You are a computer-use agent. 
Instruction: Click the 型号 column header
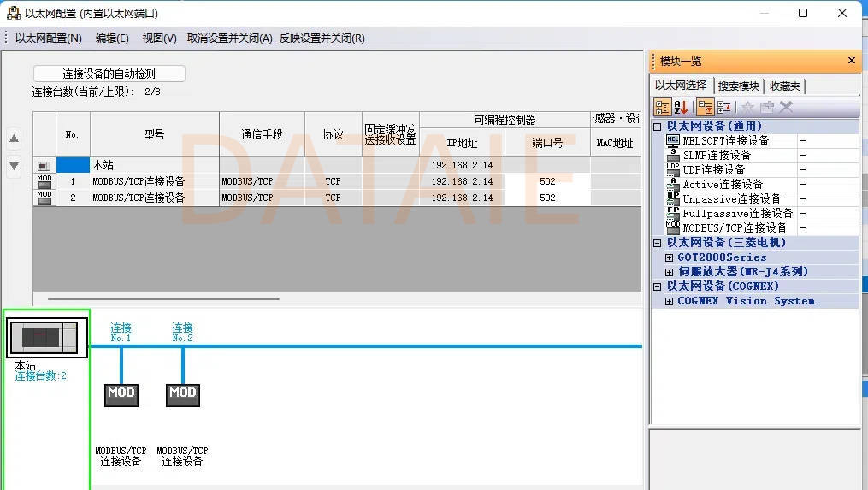(155, 134)
